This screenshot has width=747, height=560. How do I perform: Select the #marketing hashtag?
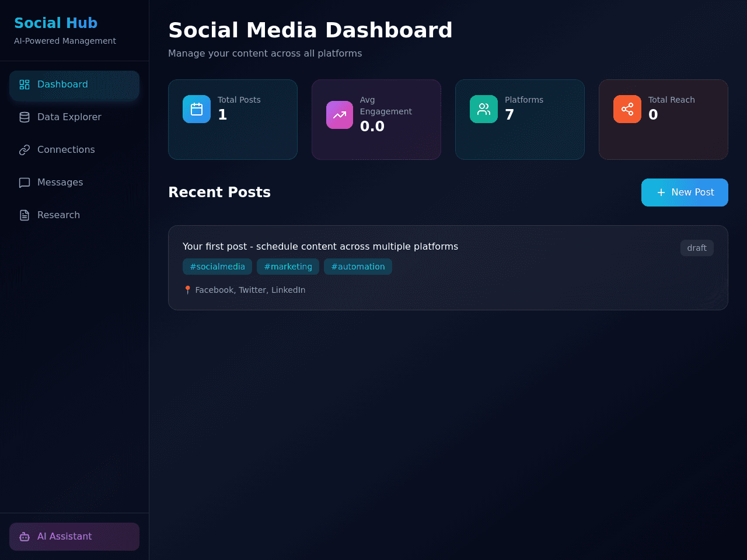[288, 267]
